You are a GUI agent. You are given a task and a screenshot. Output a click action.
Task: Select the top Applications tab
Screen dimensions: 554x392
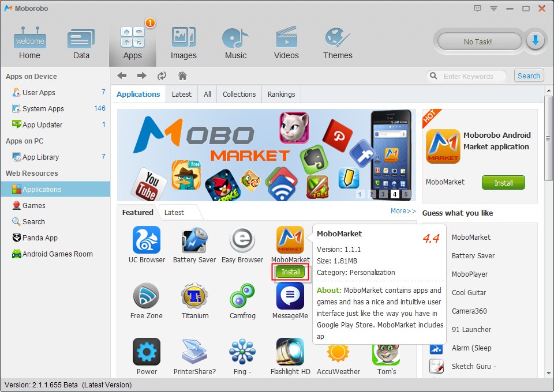tap(138, 94)
